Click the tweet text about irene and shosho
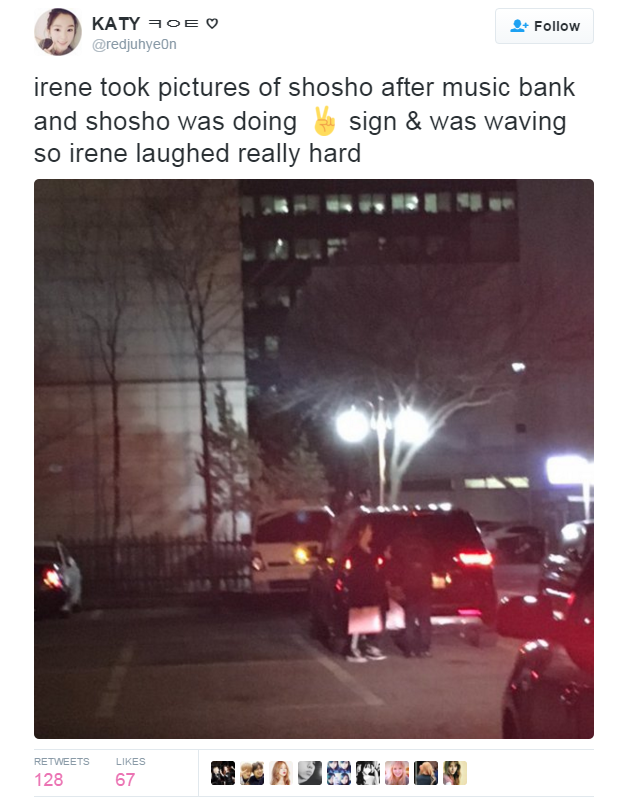629x807 pixels. click(305, 120)
